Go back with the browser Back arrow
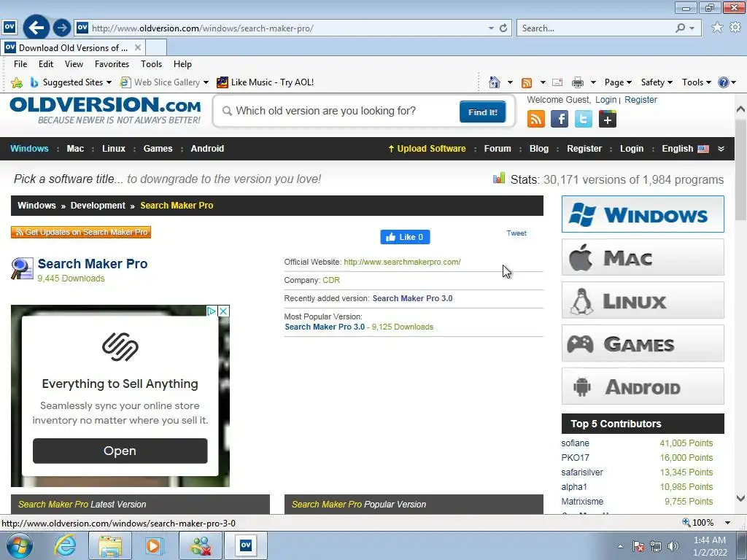This screenshot has width=747, height=560. 36,28
